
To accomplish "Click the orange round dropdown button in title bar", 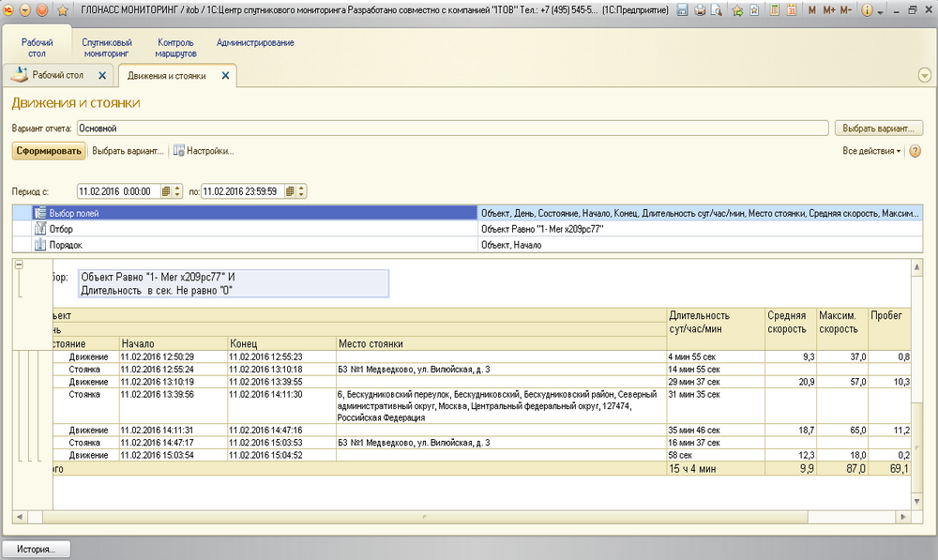I will coord(25,10).
